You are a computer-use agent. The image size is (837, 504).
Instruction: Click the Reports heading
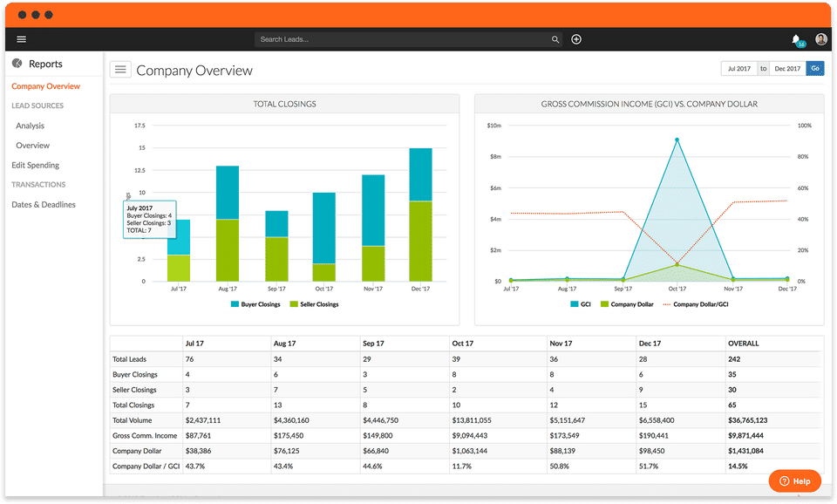coord(45,64)
